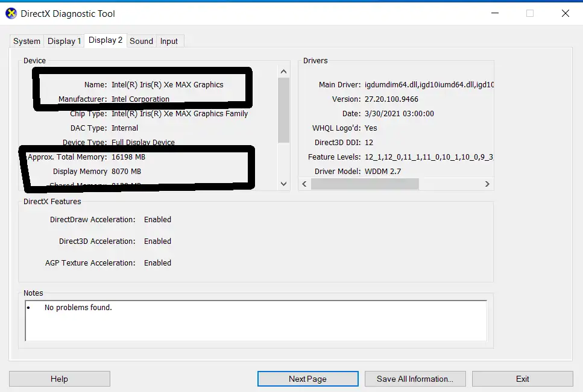Viewport: 583px width, 392px height.
Task: Click inside the Notes text box
Action: point(256,321)
